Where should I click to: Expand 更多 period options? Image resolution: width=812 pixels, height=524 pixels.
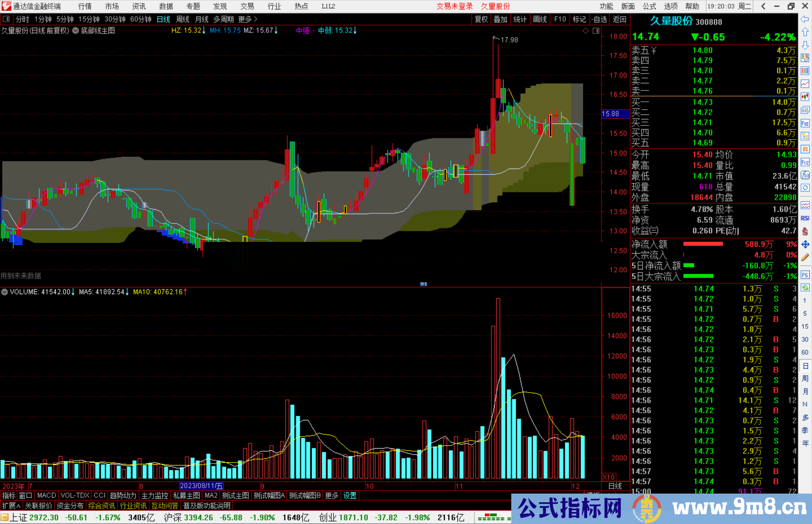point(247,19)
